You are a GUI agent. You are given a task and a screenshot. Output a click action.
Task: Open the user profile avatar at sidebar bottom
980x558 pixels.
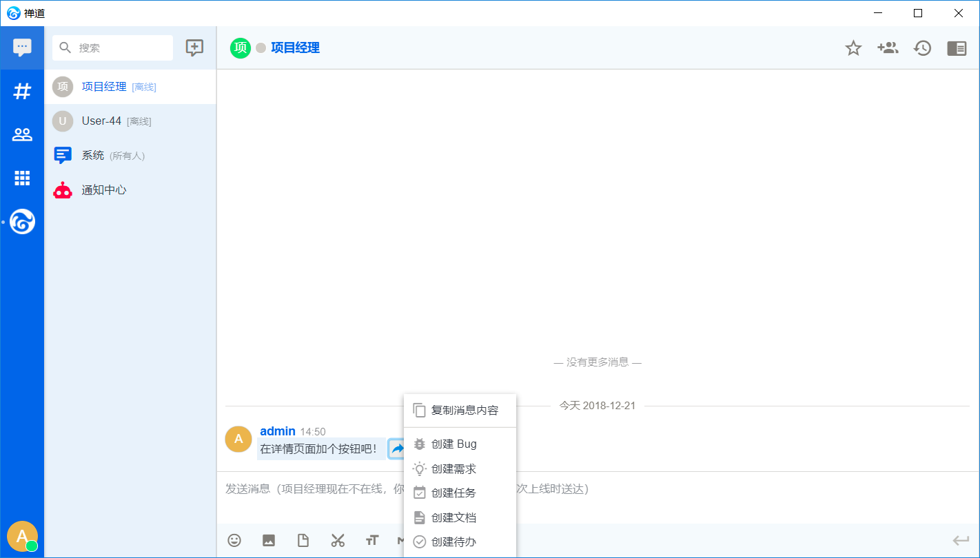click(22, 537)
